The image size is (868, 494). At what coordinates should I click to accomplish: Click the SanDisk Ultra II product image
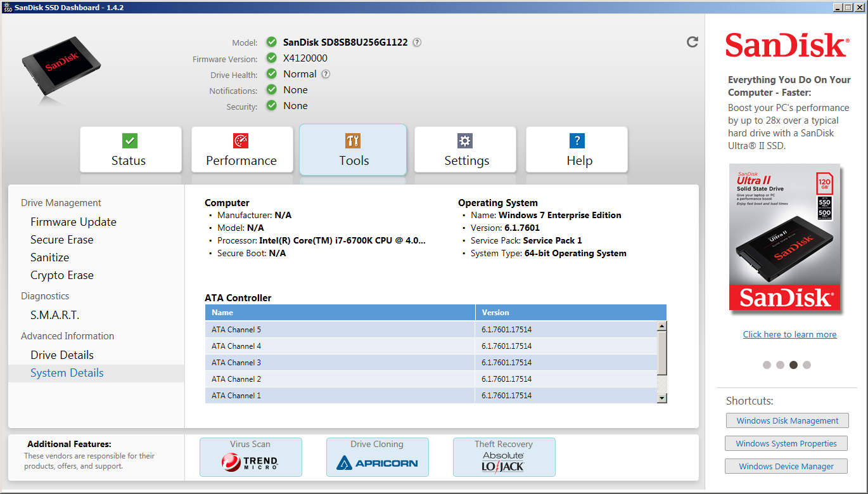(x=785, y=238)
